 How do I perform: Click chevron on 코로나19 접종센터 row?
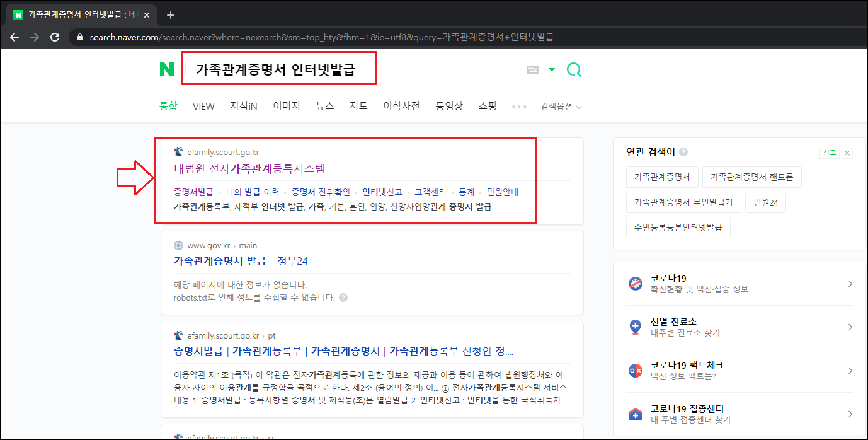[x=850, y=414]
